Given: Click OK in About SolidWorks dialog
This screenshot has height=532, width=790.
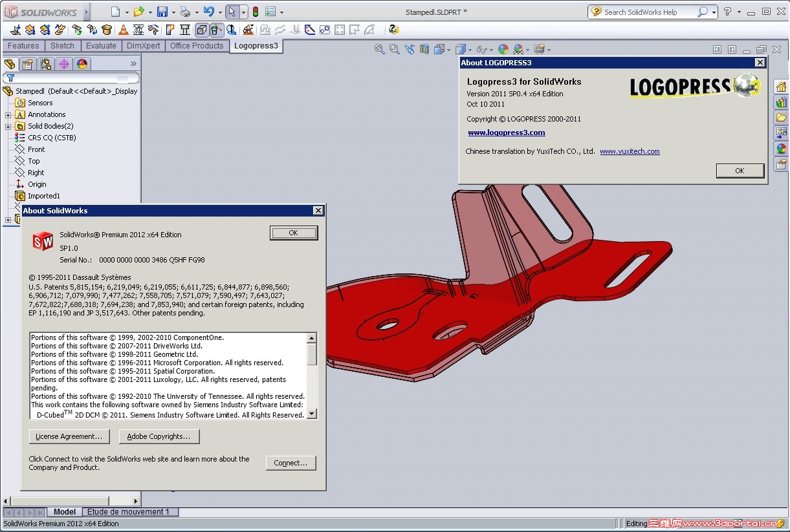Looking at the screenshot, I should pos(293,233).
